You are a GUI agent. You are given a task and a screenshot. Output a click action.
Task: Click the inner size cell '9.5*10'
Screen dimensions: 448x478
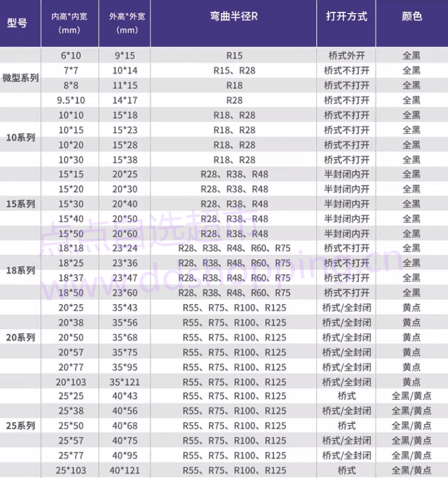(x=71, y=100)
